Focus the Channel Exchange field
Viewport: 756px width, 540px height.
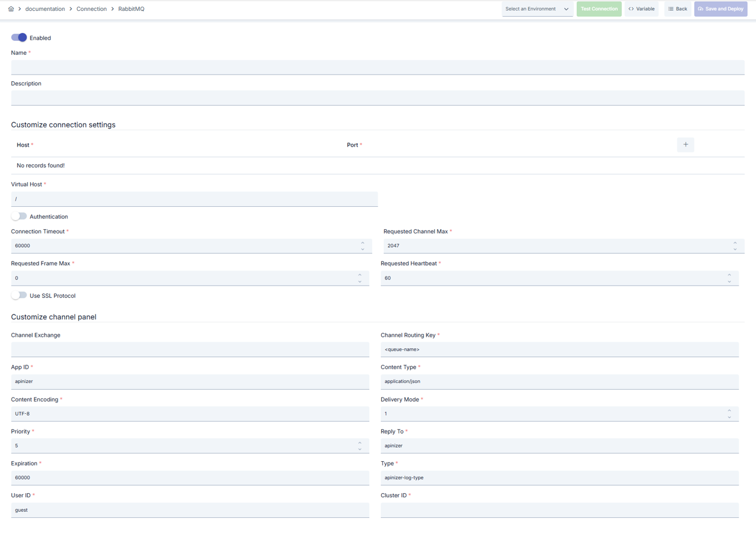pyautogui.click(x=190, y=349)
